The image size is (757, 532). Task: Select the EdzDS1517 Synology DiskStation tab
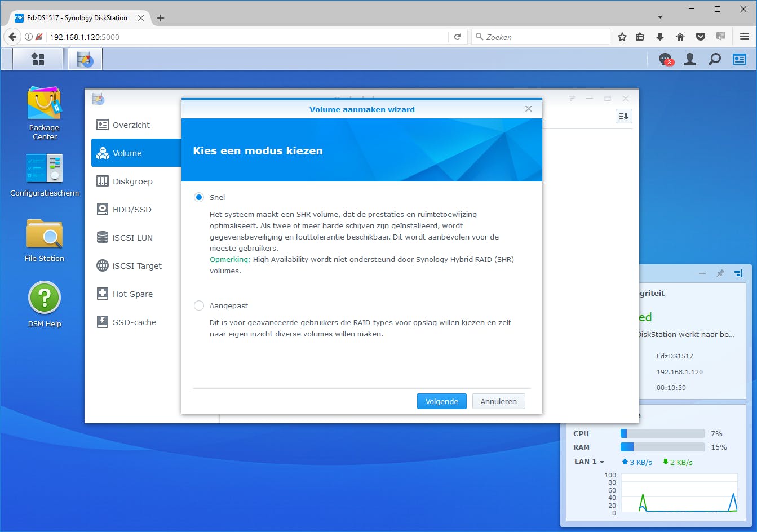[79, 18]
